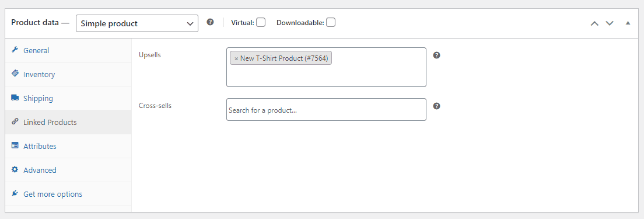Click the Attributes table icon
This screenshot has height=219, width=644.
pyautogui.click(x=15, y=145)
